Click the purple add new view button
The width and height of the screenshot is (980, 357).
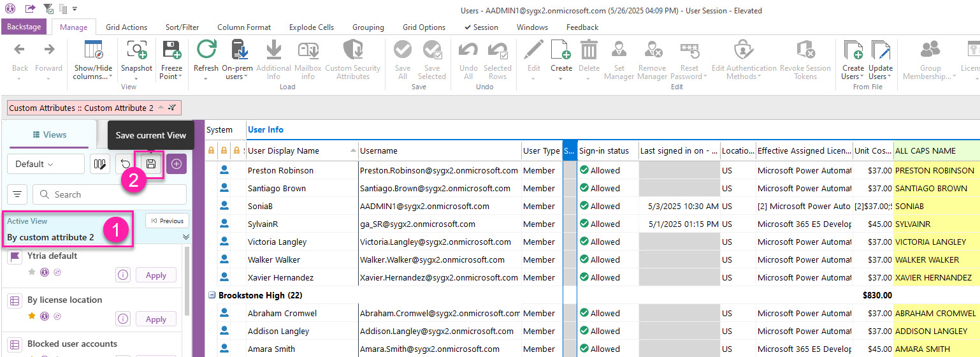coord(177,164)
